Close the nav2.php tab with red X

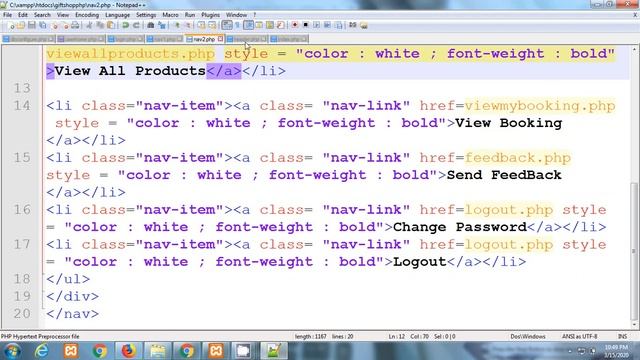[x=220, y=39]
